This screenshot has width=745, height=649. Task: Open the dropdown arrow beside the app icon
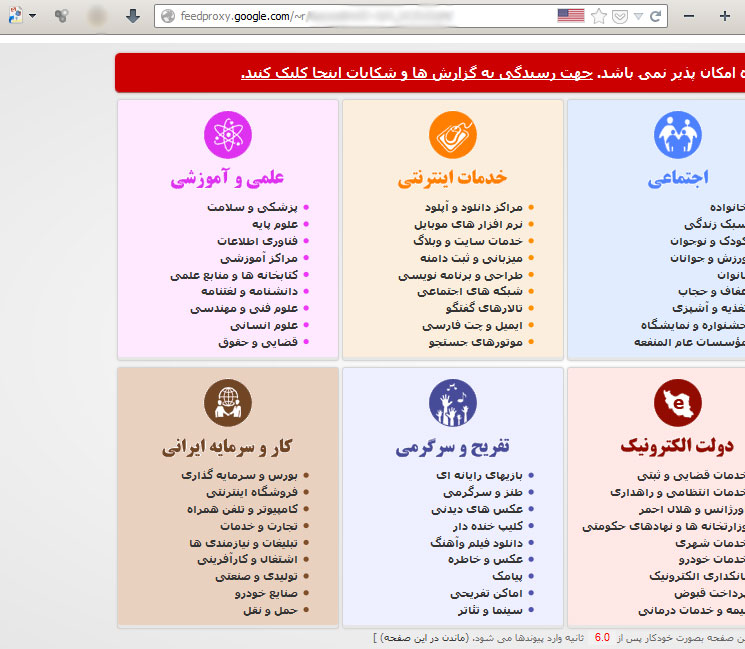(x=32, y=16)
